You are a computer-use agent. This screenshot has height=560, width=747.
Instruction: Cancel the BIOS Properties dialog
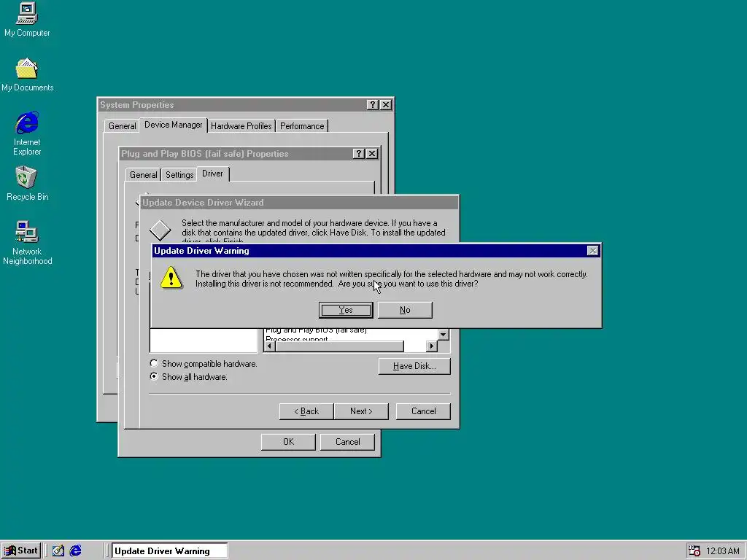347,442
